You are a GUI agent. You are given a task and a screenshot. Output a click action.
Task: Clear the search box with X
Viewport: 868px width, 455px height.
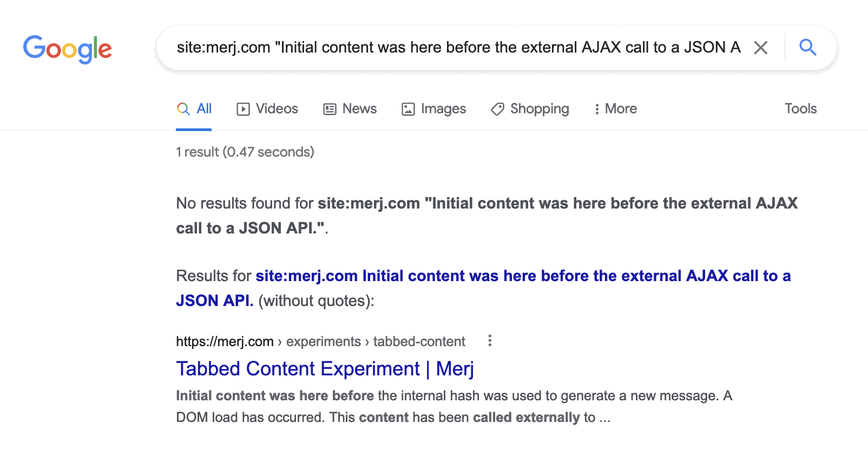(x=761, y=48)
